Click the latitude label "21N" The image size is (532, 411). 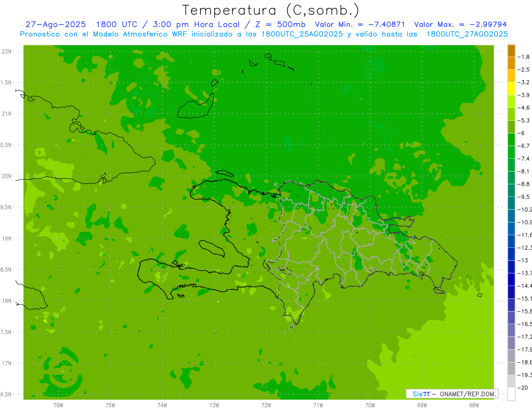[x=8, y=114]
